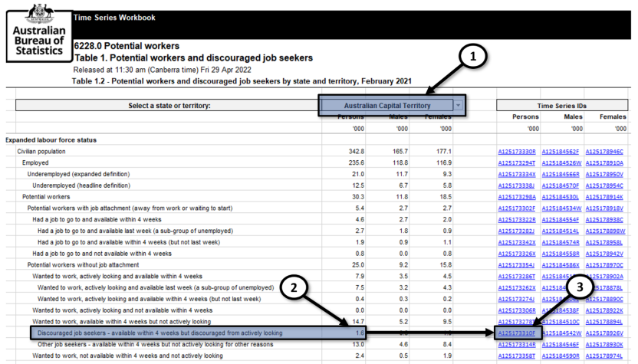The width and height of the screenshot is (638, 364).
Task: Click series ID A125178902A
Action: click(x=606, y=277)
